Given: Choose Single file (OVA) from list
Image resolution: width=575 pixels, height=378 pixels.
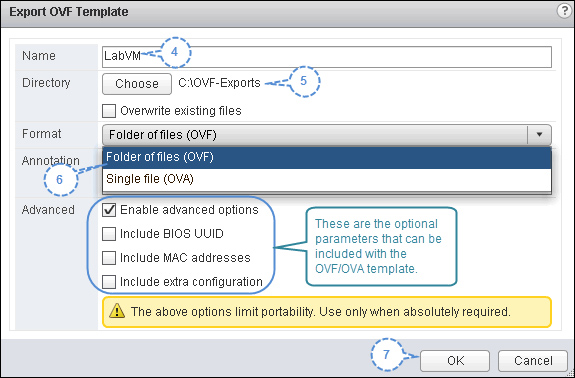Looking at the screenshot, I should point(327,179).
